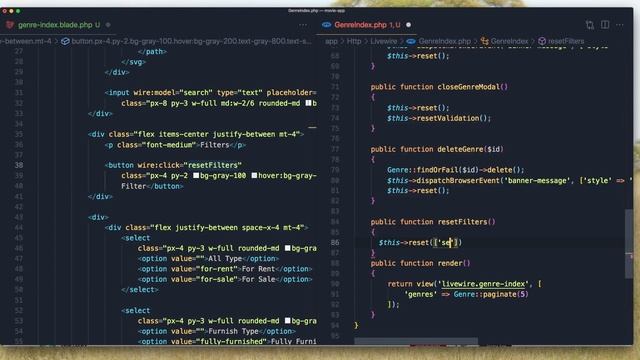
Task: Click the green fullscreen window button
Action: tap(18, 11)
